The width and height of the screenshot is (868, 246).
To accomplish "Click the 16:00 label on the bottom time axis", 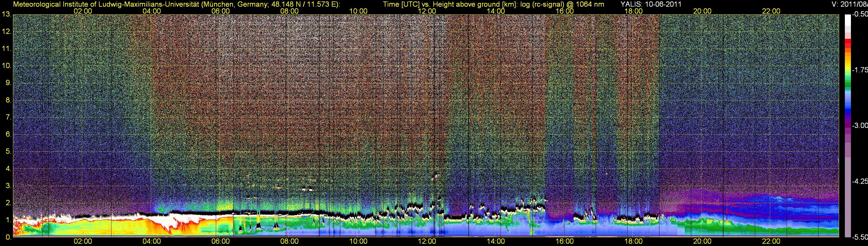I will [565, 241].
